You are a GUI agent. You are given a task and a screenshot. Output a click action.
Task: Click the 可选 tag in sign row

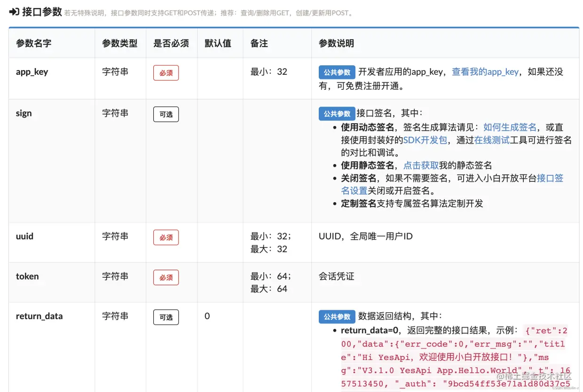[166, 114]
